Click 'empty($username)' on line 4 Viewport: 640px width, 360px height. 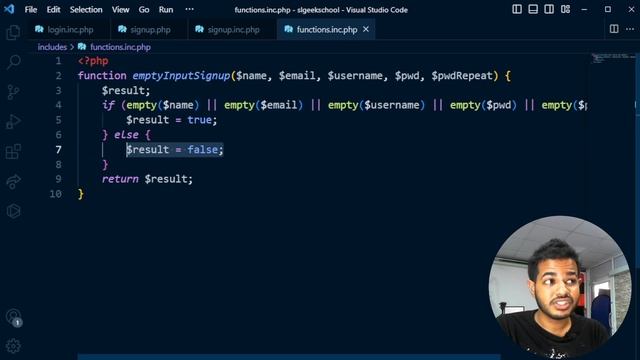[x=376, y=105]
